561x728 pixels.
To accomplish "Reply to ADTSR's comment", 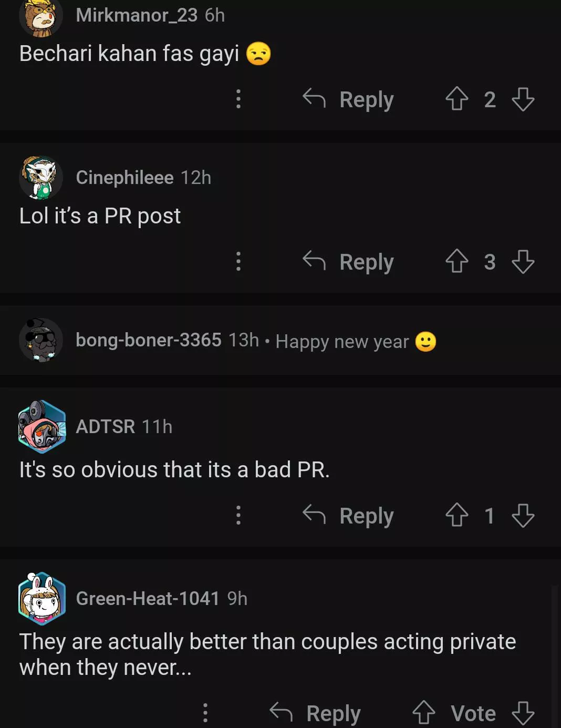I will [349, 516].
